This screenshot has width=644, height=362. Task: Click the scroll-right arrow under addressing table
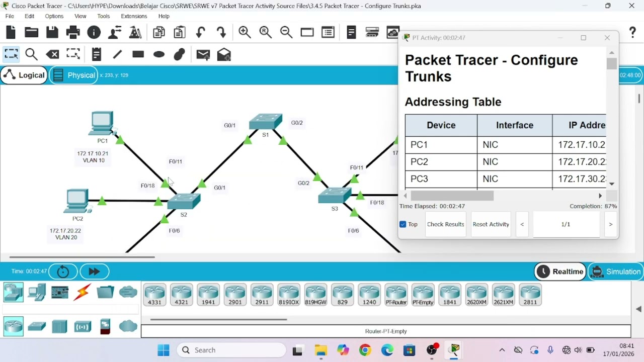(600, 196)
